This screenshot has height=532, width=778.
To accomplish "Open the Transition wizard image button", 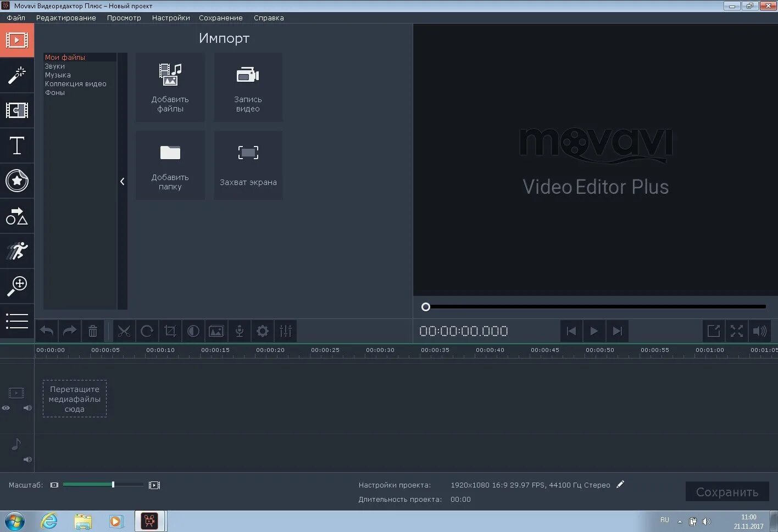I will click(x=216, y=331).
